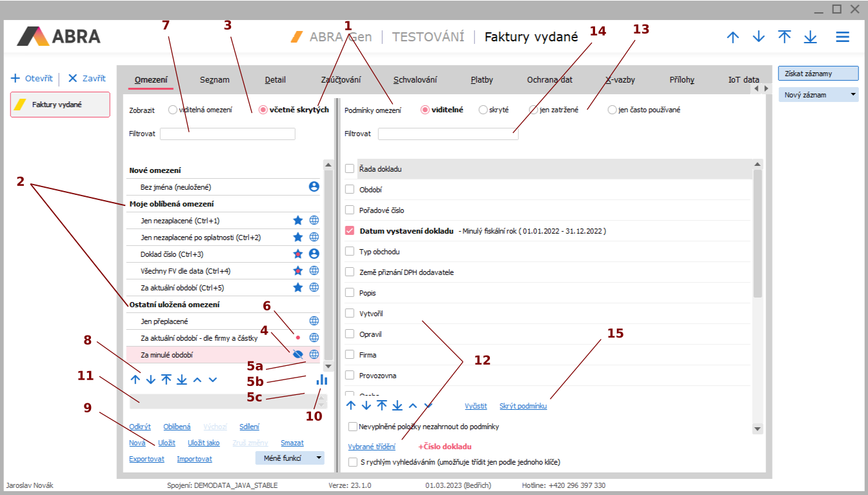Click the right conditions Filtrovat input field
Screen dimensions: 868x495
pyautogui.click(x=448, y=134)
